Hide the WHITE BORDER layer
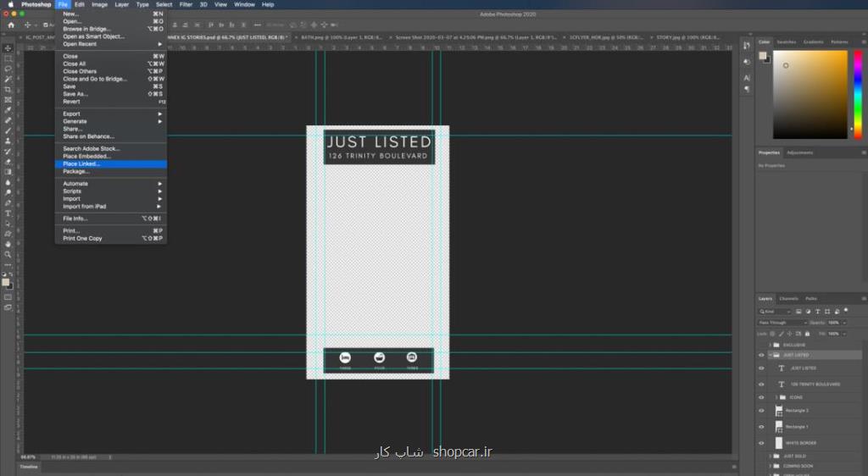Image resolution: width=868 pixels, height=476 pixels. (x=761, y=442)
